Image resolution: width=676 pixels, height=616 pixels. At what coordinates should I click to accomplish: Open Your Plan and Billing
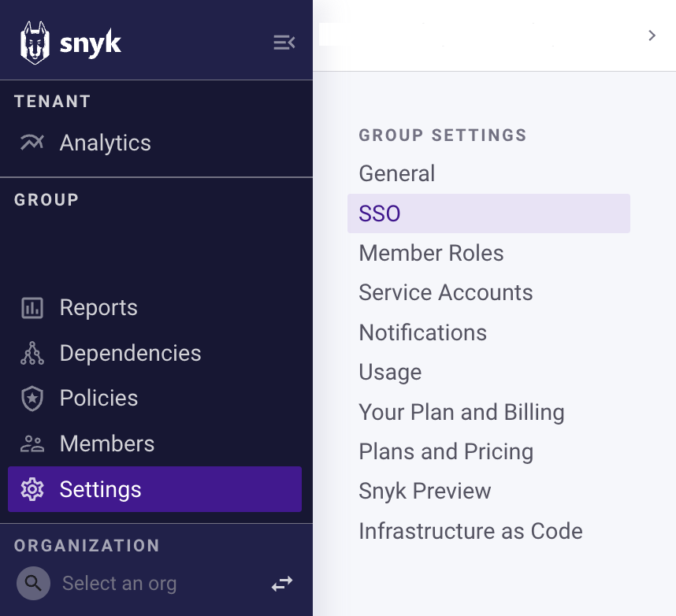pyautogui.click(x=462, y=412)
